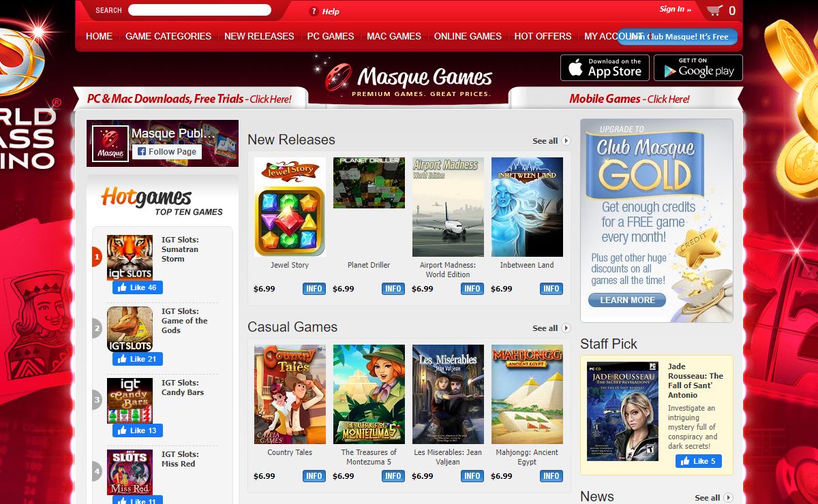Open the NEW RELEASES menu item
This screenshot has width=818, height=504.
click(259, 36)
